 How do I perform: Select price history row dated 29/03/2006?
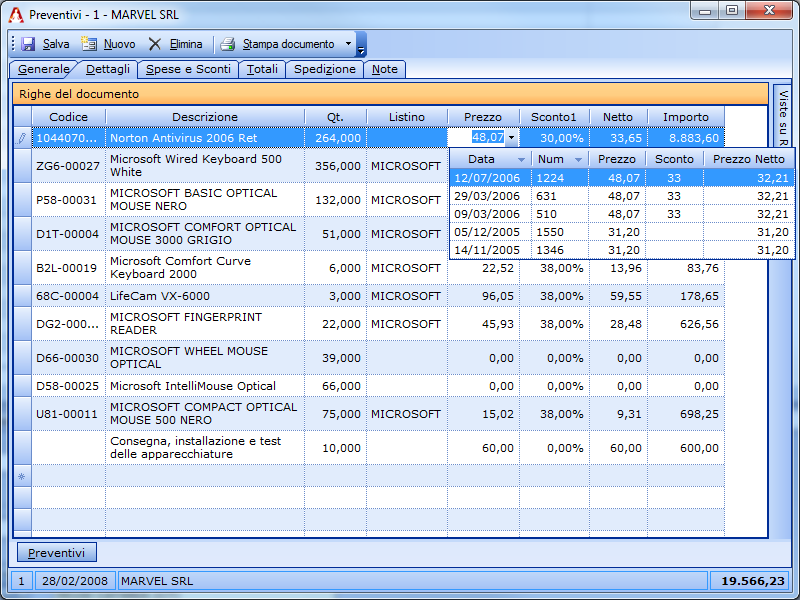pyautogui.click(x=621, y=196)
